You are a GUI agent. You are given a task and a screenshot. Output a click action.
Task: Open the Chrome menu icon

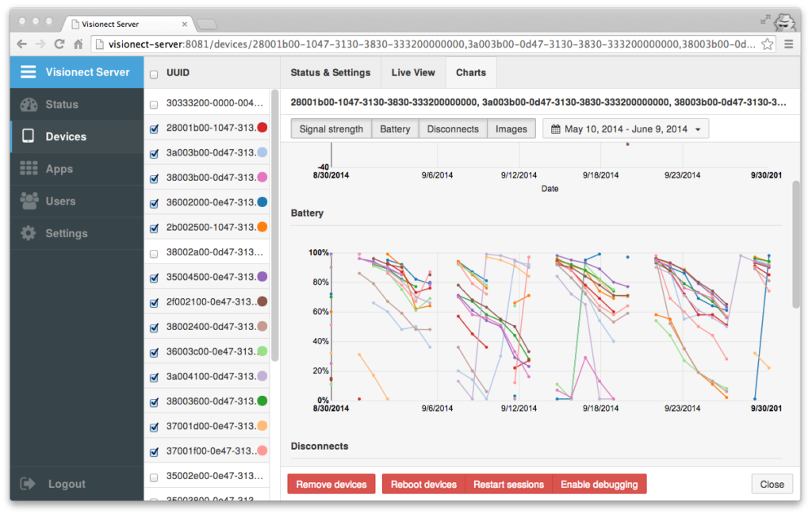[x=789, y=44]
